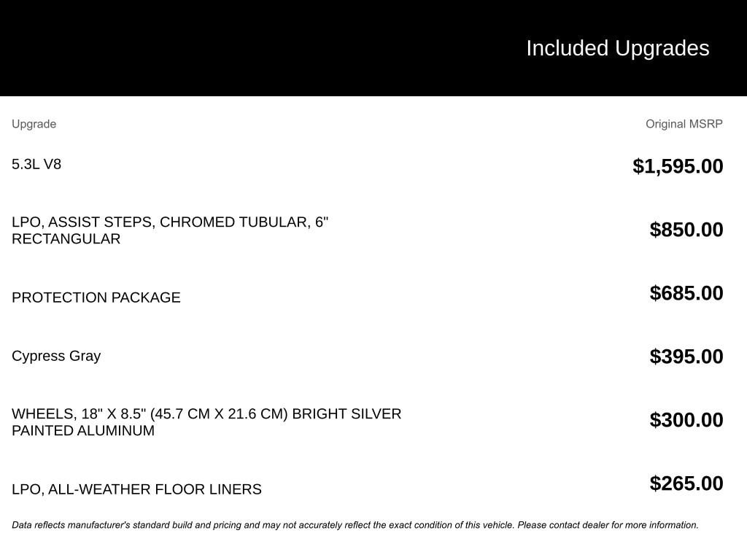The width and height of the screenshot is (747, 560).
Task: Click LPO, ALL-WEATHER FLOOR LINERS upgrade
Action: coord(136,489)
